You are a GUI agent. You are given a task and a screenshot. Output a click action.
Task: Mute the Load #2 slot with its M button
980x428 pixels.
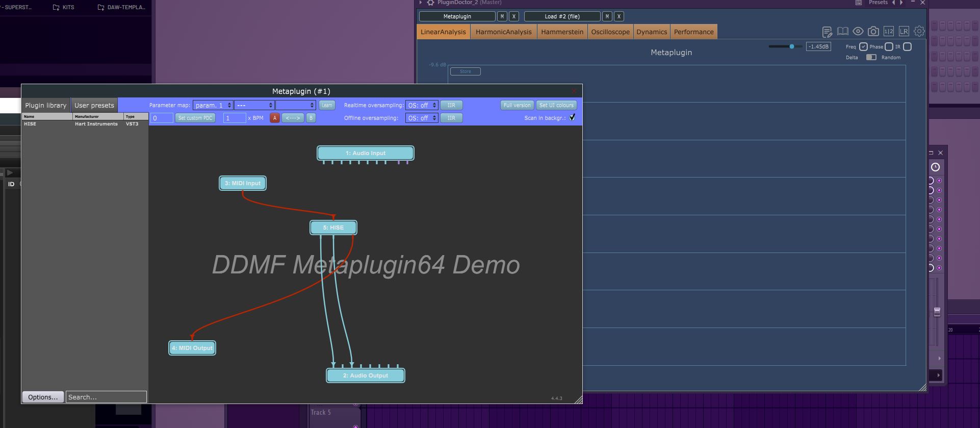coord(607,16)
